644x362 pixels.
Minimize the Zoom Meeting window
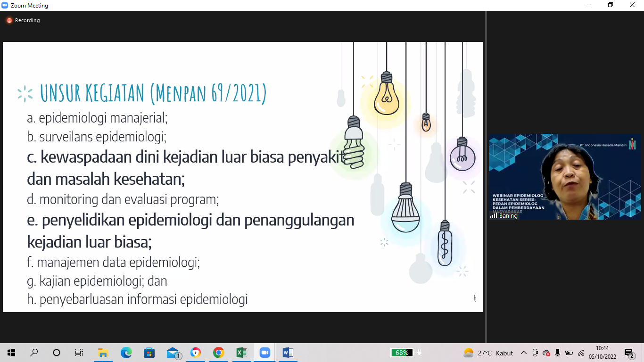click(x=589, y=5)
